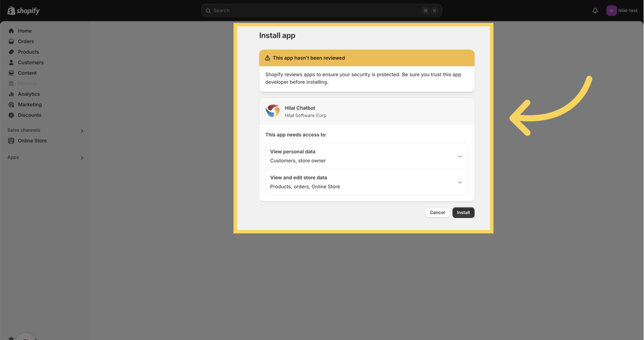
Task: Expand the Sales channels section
Action: coord(82,131)
